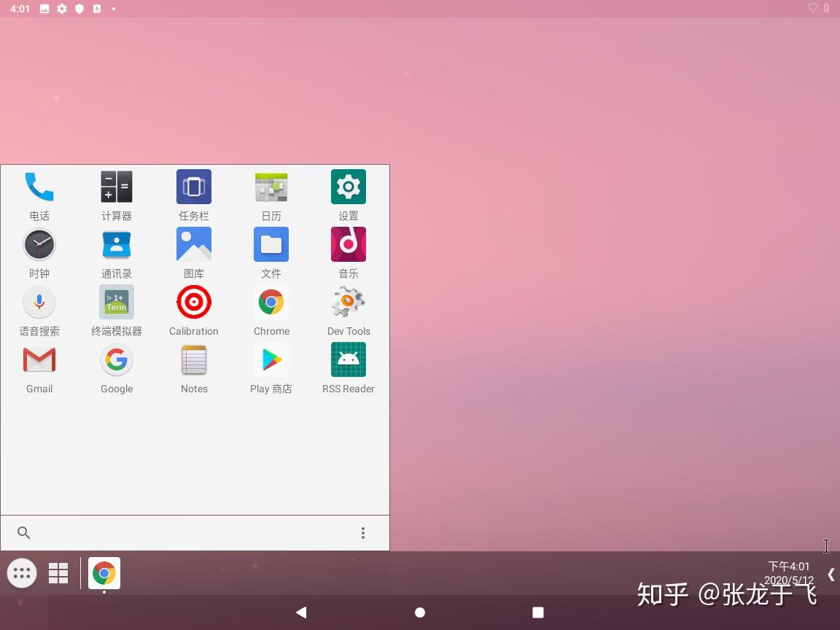Open the 计算器 calculator app
The width and height of the screenshot is (840, 630).
(x=116, y=187)
